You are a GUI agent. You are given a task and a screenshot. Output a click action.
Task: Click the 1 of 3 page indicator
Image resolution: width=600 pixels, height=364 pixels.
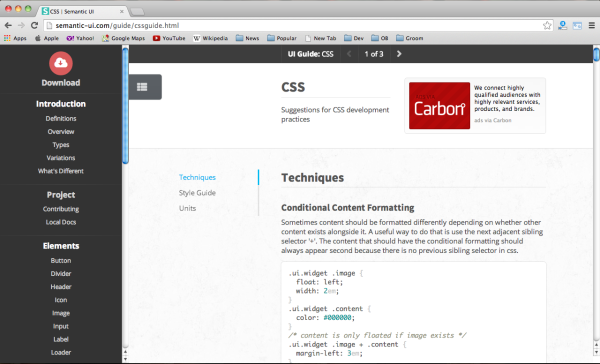tap(374, 54)
